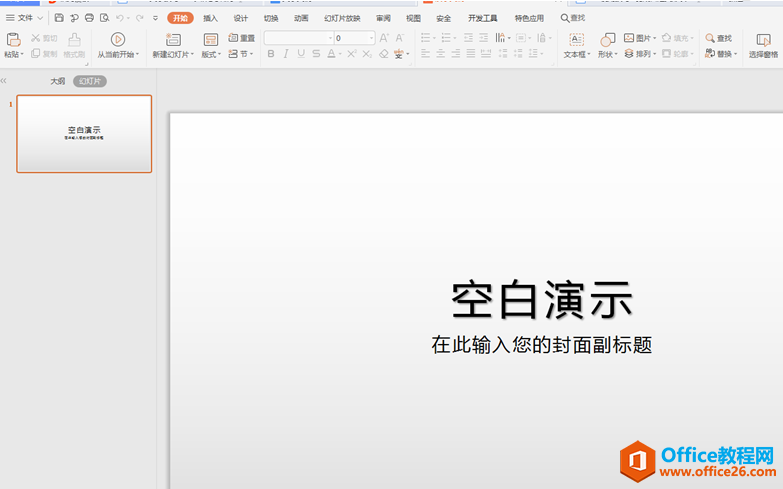783x489 pixels.
Task: Select slide 1 thumbnail
Action: pyautogui.click(x=84, y=134)
